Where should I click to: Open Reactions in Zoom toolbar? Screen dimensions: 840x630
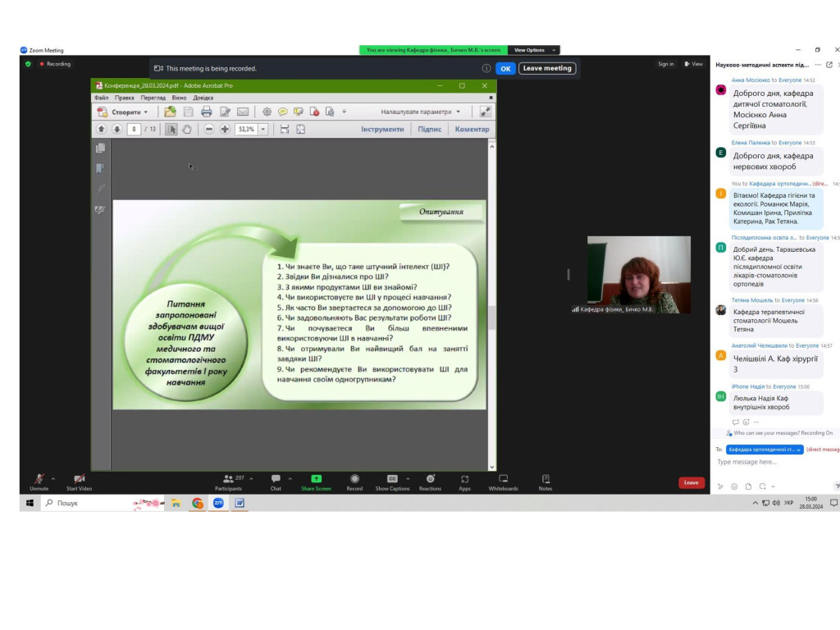pyautogui.click(x=430, y=482)
